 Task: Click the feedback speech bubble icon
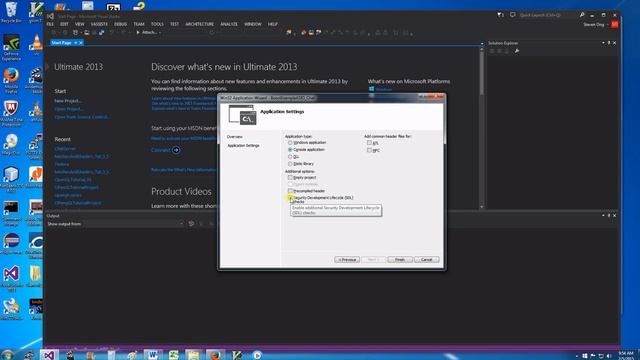pyautogui.click(x=513, y=15)
